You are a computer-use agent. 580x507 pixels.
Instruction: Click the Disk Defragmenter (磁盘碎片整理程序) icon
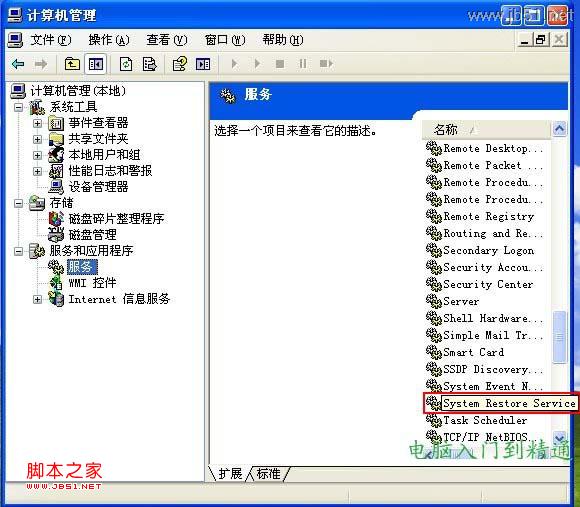click(56, 219)
